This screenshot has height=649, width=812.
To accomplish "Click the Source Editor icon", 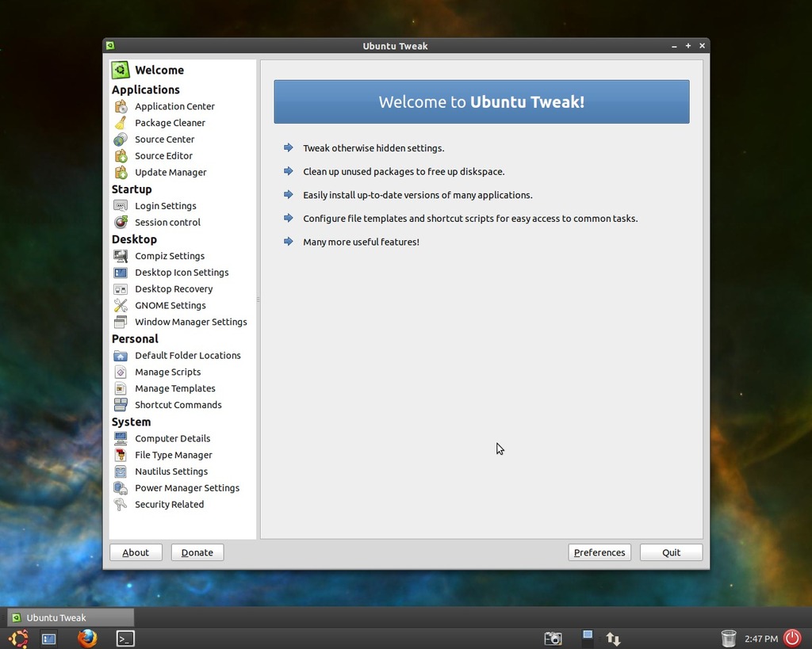I will [x=121, y=156].
